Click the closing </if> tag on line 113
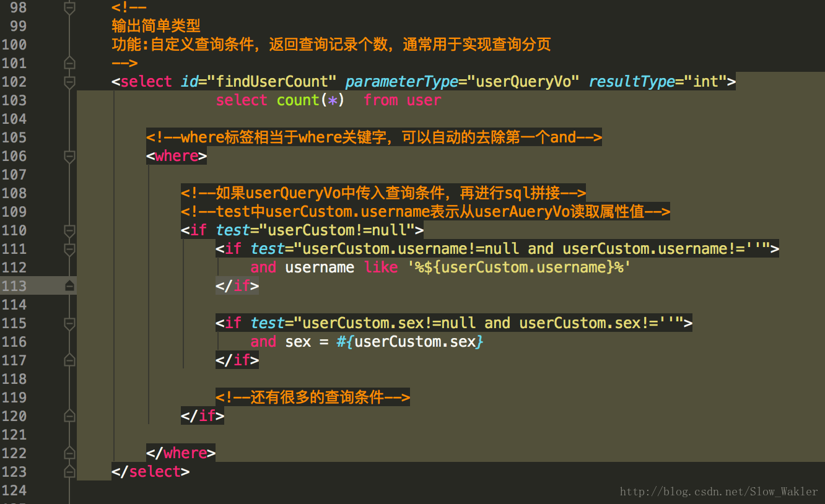The height and width of the screenshot is (504, 825). pyautogui.click(x=237, y=286)
